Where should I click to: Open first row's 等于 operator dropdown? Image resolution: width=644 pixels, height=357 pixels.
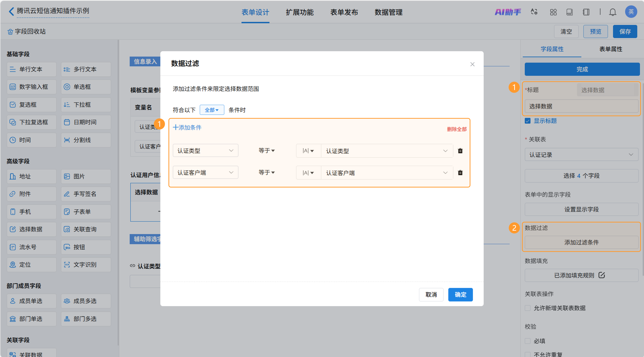[267, 150]
